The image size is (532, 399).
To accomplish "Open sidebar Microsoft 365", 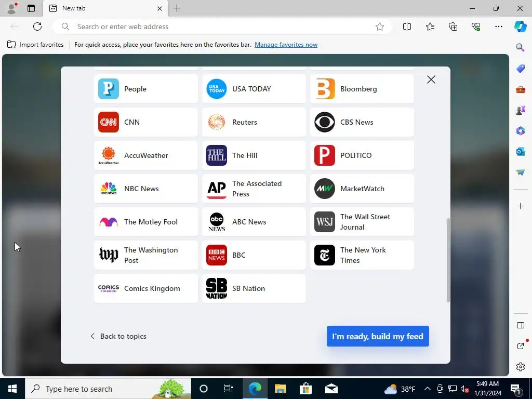I will point(520,130).
